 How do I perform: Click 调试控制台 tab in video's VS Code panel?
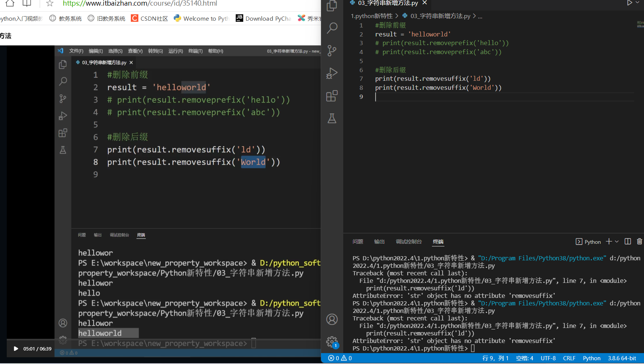(119, 235)
